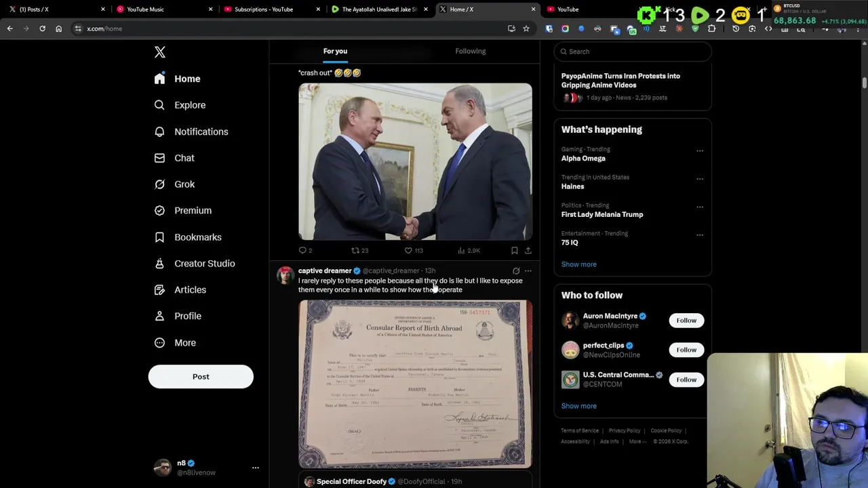Show more under Who to follow
Viewport: 868px width, 488px height.
[579, 406]
